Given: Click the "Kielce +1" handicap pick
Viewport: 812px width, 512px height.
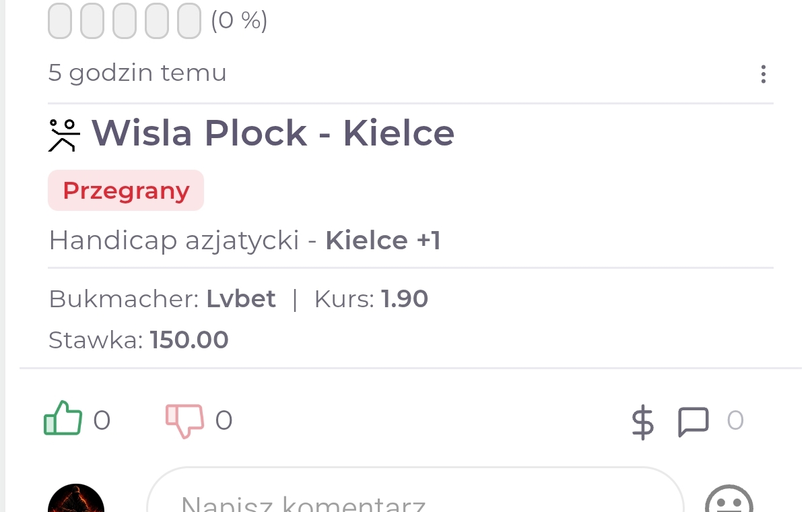Looking at the screenshot, I should pyautogui.click(x=382, y=241).
